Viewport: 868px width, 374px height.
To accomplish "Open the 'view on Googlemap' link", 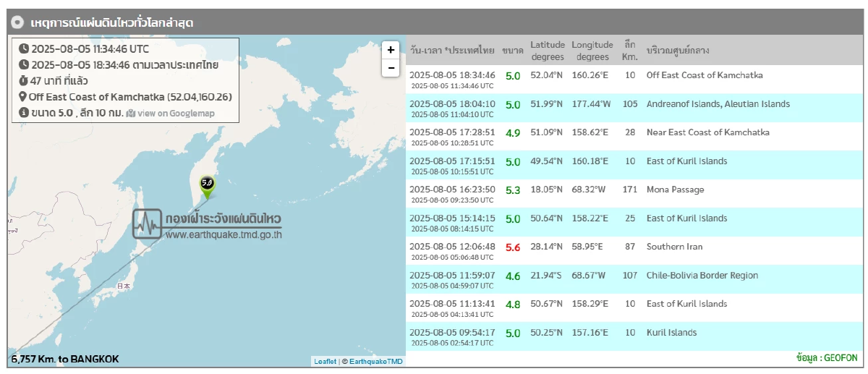I will coord(176,114).
